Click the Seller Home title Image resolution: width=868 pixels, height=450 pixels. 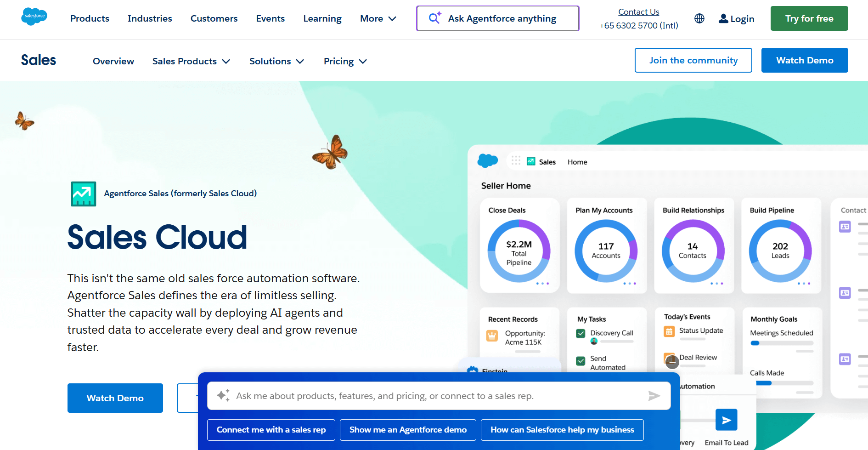coord(506,186)
